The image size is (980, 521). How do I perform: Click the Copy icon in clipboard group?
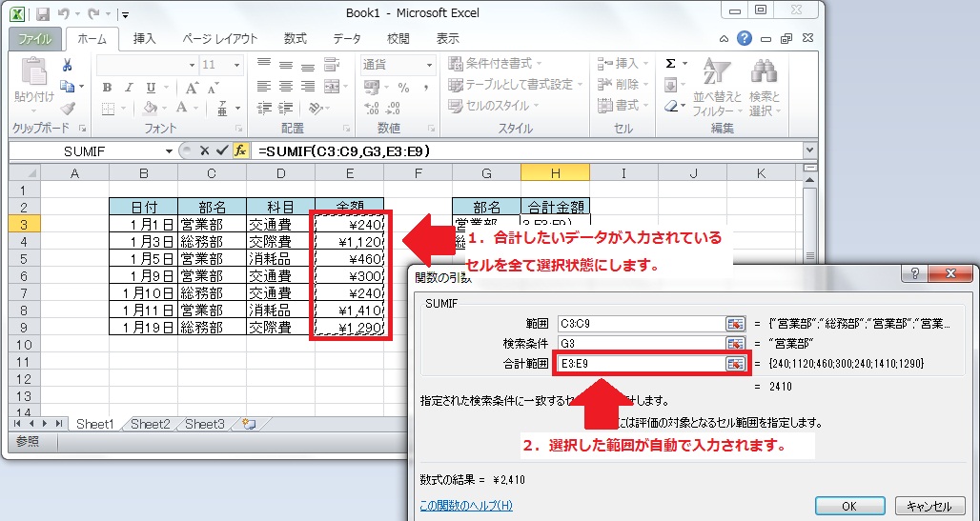67,87
